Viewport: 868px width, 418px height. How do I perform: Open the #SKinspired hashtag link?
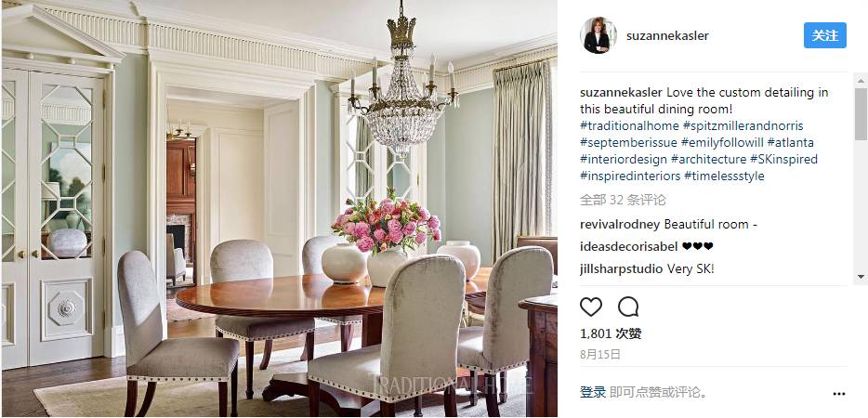click(x=783, y=160)
